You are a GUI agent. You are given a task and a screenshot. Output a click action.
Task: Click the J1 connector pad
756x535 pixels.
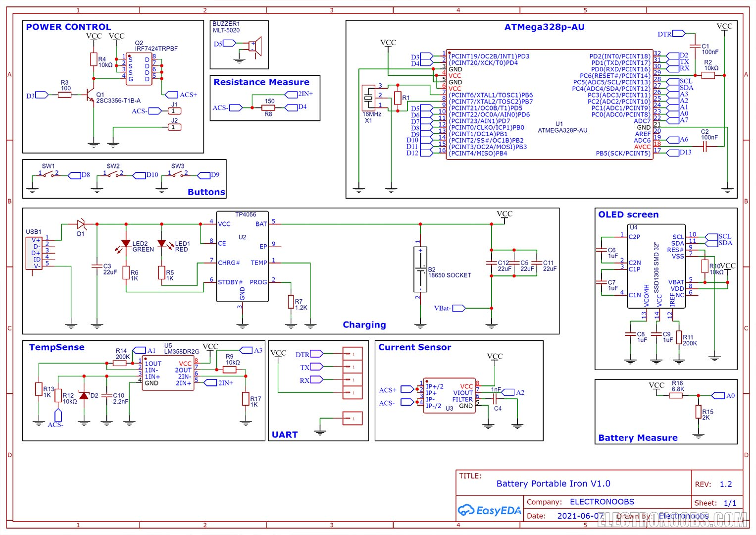click(174, 111)
